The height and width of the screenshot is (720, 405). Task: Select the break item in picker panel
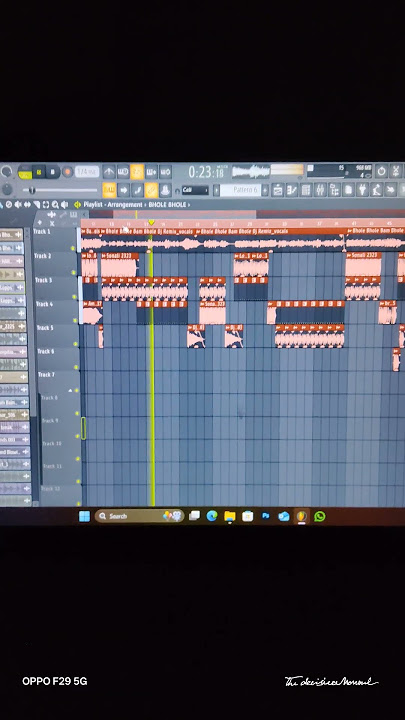pyautogui.click(x=14, y=427)
